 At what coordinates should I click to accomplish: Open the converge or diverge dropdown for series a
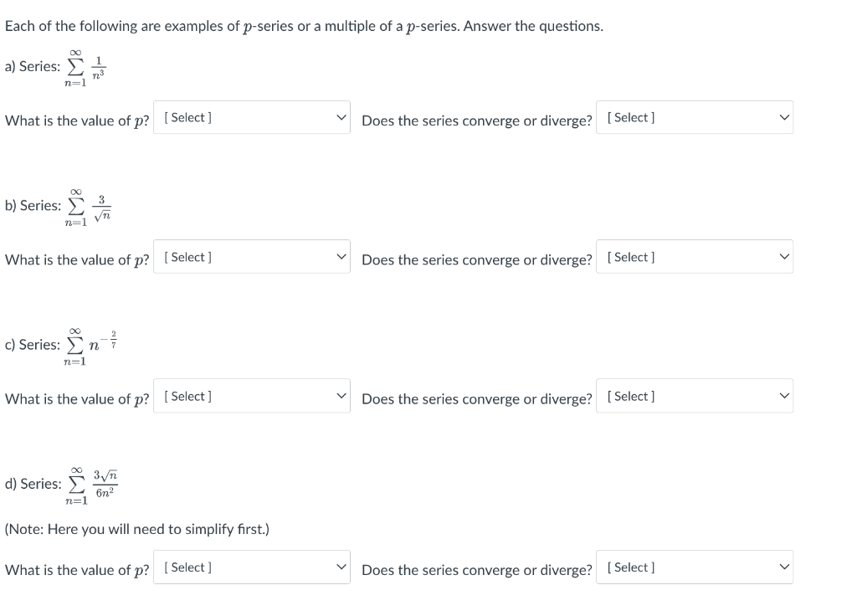coord(695,117)
